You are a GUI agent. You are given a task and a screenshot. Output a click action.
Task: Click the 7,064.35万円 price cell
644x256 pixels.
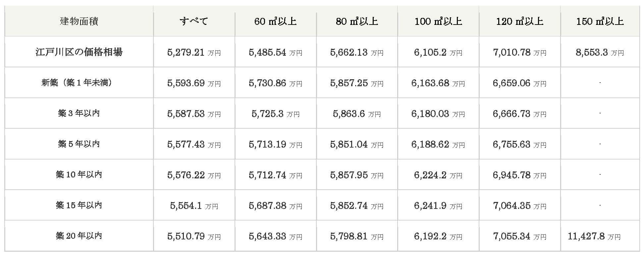pyautogui.click(x=520, y=205)
